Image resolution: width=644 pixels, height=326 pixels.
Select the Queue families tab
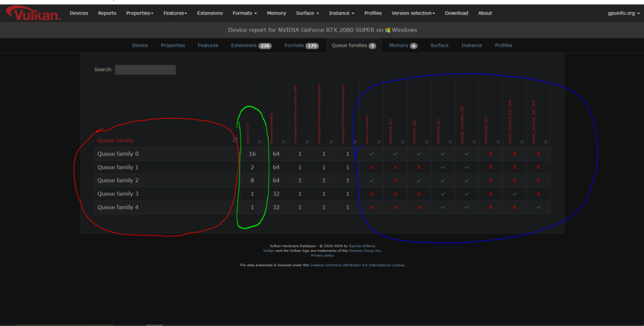tap(353, 45)
